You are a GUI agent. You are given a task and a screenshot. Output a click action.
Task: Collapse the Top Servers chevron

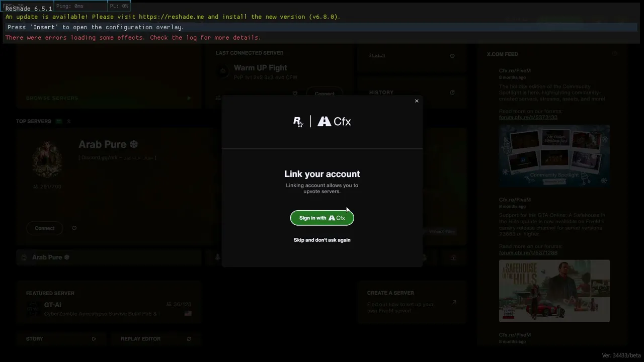click(x=69, y=121)
